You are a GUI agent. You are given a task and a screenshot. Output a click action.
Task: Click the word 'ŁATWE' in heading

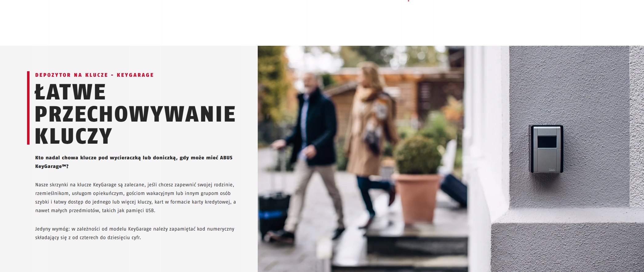[x=70, y=92]
